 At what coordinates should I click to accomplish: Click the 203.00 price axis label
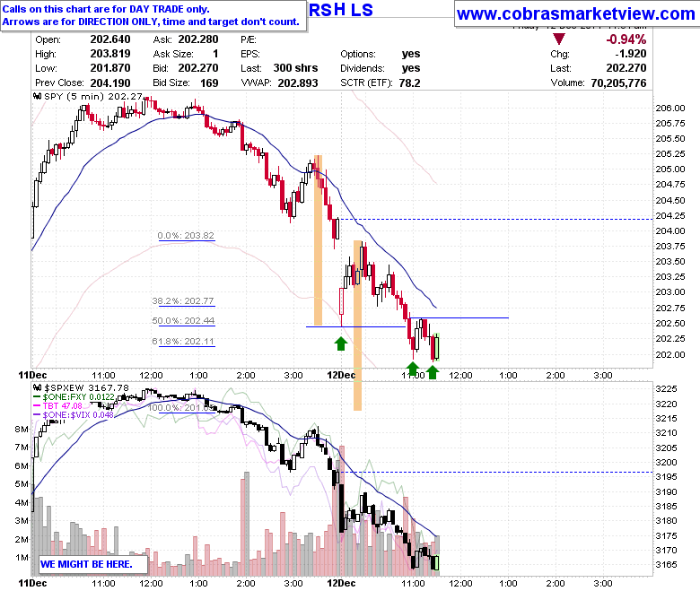click(x=670, y=291)
